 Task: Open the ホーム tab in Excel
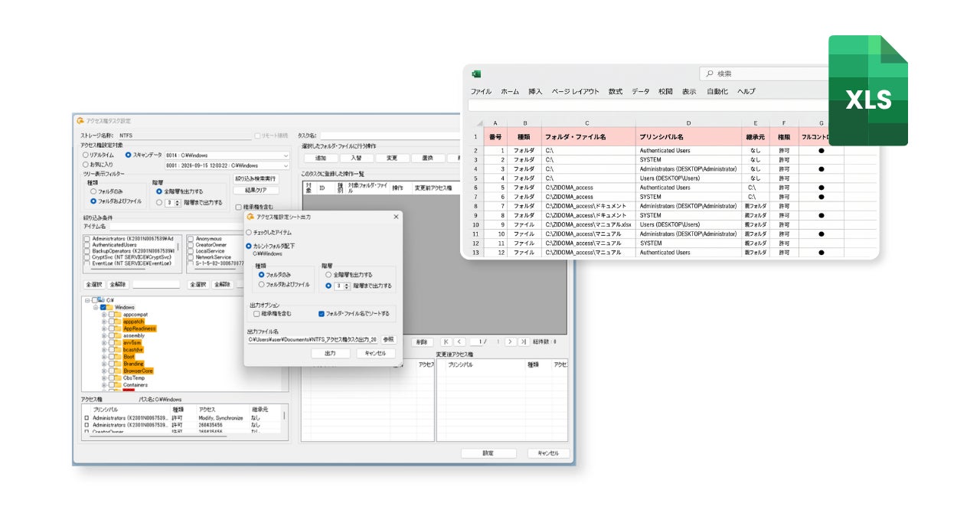510,92
